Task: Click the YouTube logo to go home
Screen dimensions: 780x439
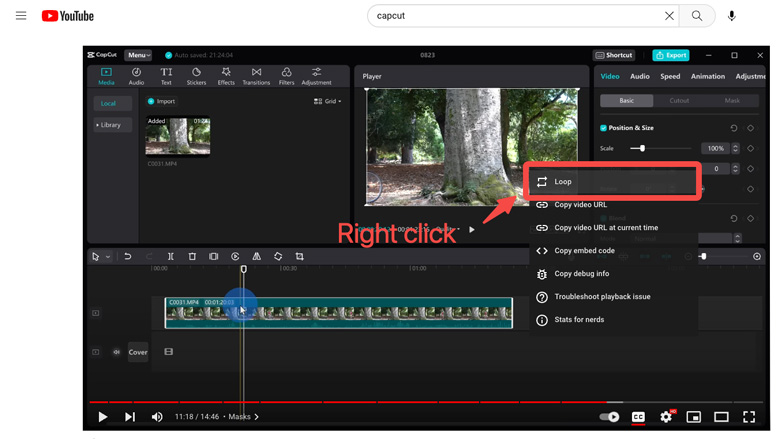Action: click(x=68, y=16)
